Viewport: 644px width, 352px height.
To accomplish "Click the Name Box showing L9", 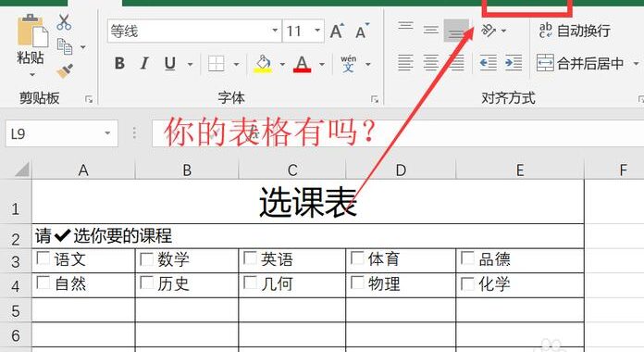I will pyautogui.click(x=62, y=133).
